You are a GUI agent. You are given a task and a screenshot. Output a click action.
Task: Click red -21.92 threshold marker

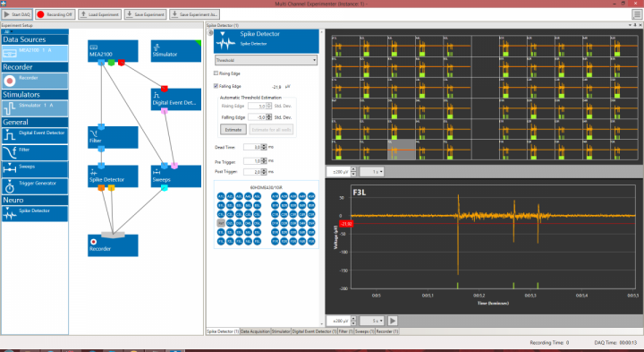coord(346,224)
